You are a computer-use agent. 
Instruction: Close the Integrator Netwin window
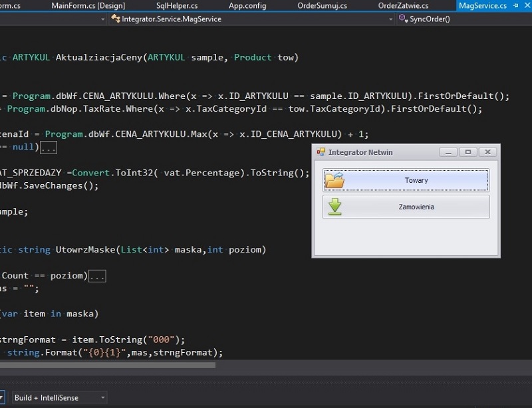(x=487, y=152)
